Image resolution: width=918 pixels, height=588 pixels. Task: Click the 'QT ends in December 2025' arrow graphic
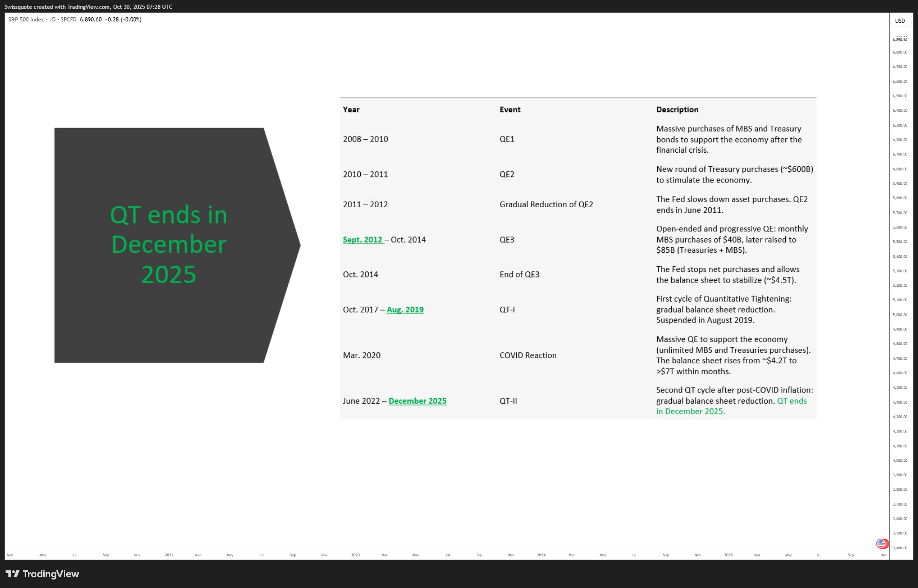pos(177,245)
